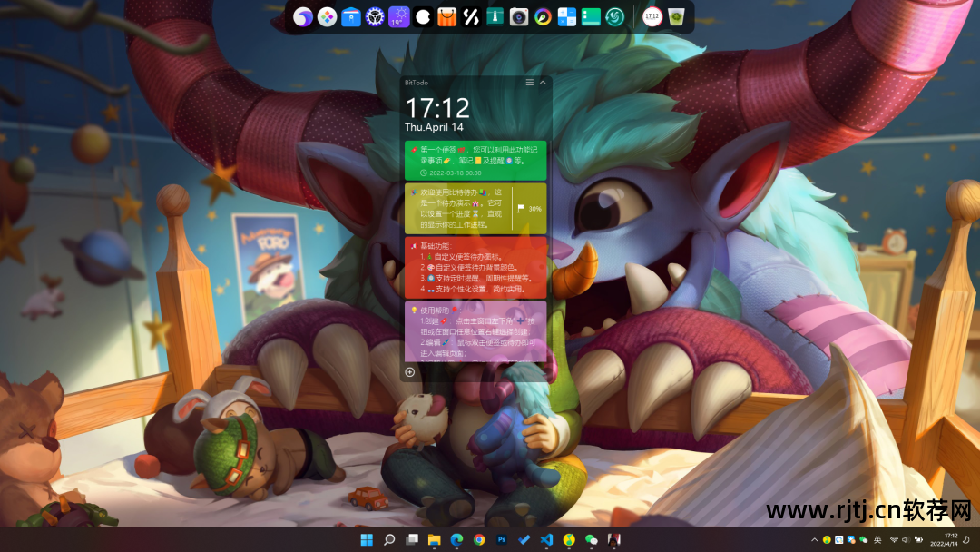Open the black slash-symbol dock icon

coord(471,17)
